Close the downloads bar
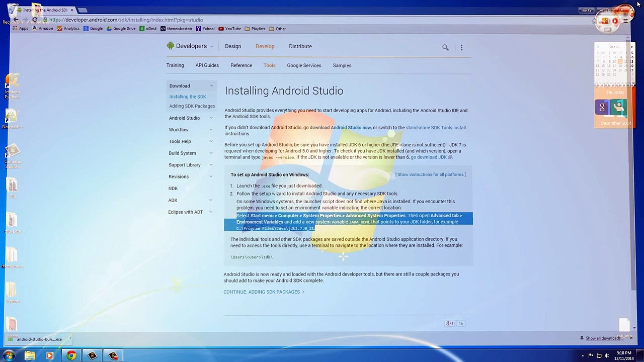The image size is (644, 362). [631, 338]
